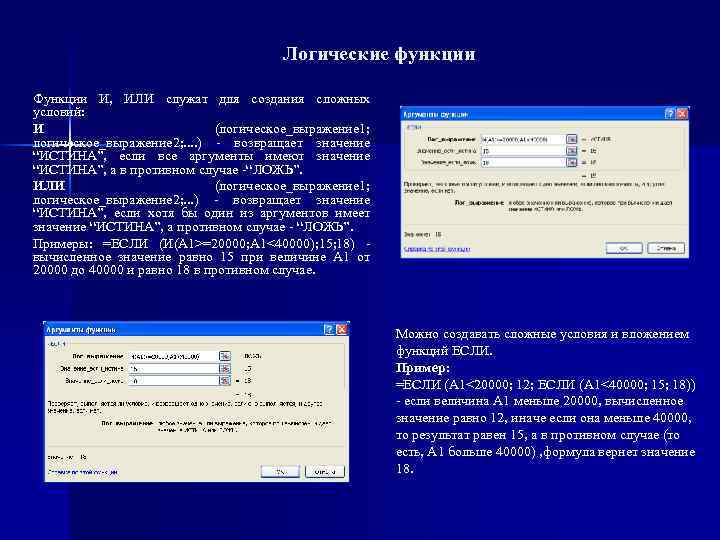Screen dimensions: 720x540
Task: Open Справка по этой функции link, lower dialog
Action: pos(83,472)
